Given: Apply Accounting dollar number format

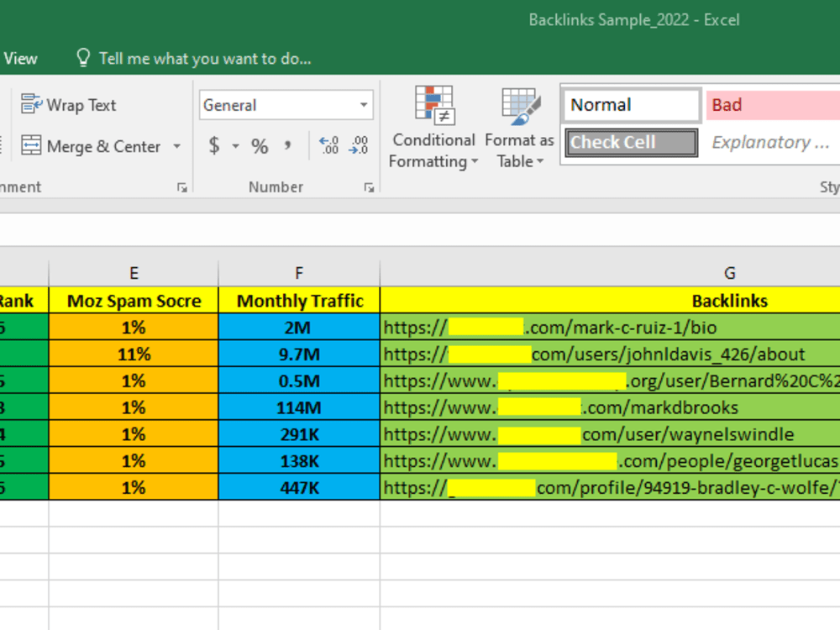Looking at the screenshot, I should coord(214,145).
